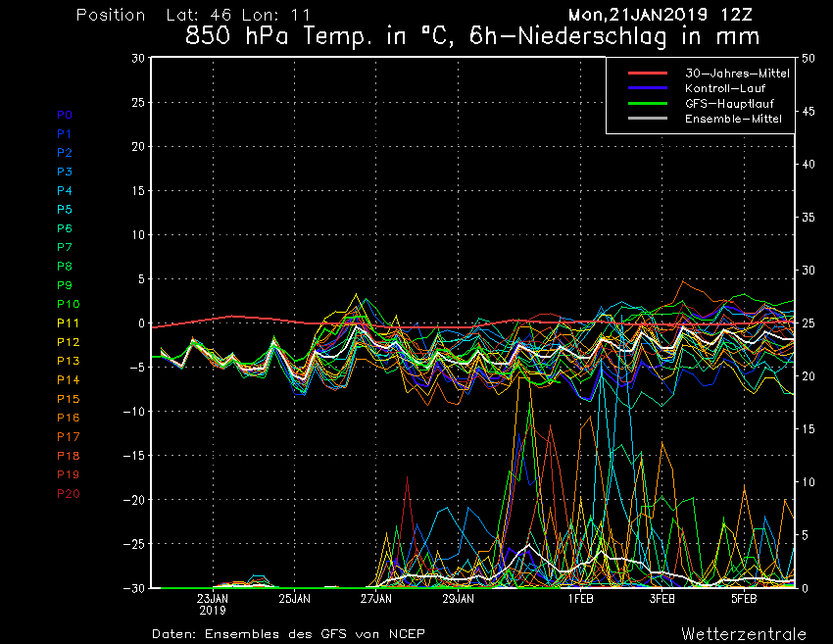Screen dimensions: 833x644
Task: Select the run date "Mon,21JAN2019 12Z"
Action: click(661, 15)
